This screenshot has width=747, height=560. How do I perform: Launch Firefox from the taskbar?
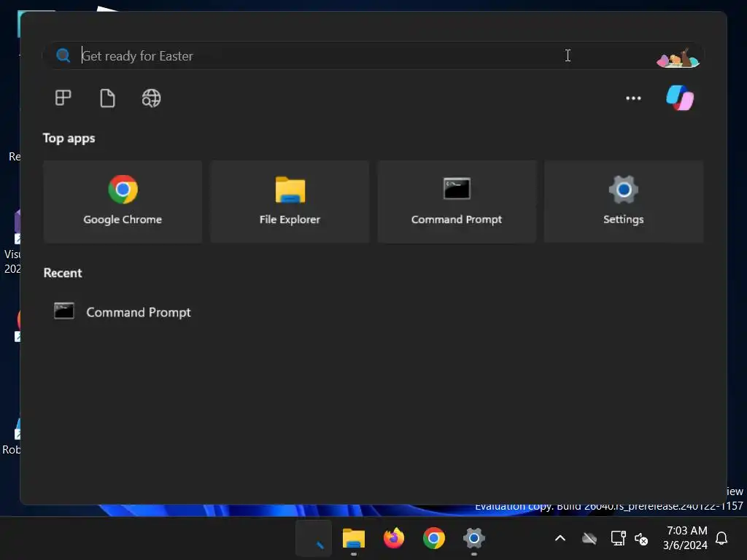[x=393, y=539]
